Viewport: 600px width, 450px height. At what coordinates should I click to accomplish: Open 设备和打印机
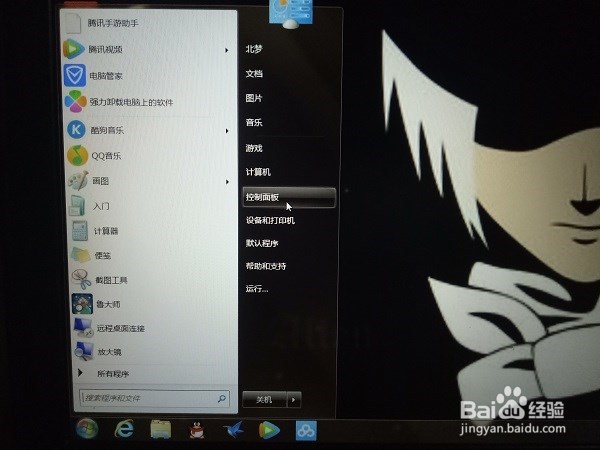pos(270,220)
